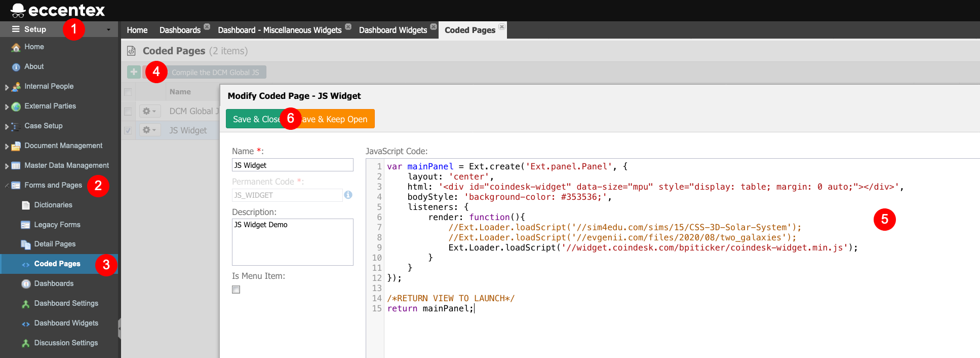Image resolution: width=980 pixels, height=358 pixels.
Task: Close the Coded Pages tab
Action: (502, 26)
